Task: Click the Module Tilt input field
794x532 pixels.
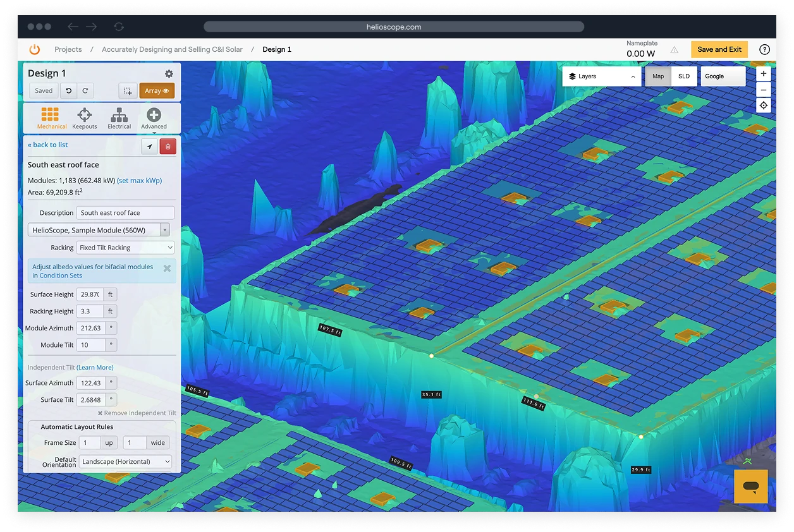Action: 90,345
